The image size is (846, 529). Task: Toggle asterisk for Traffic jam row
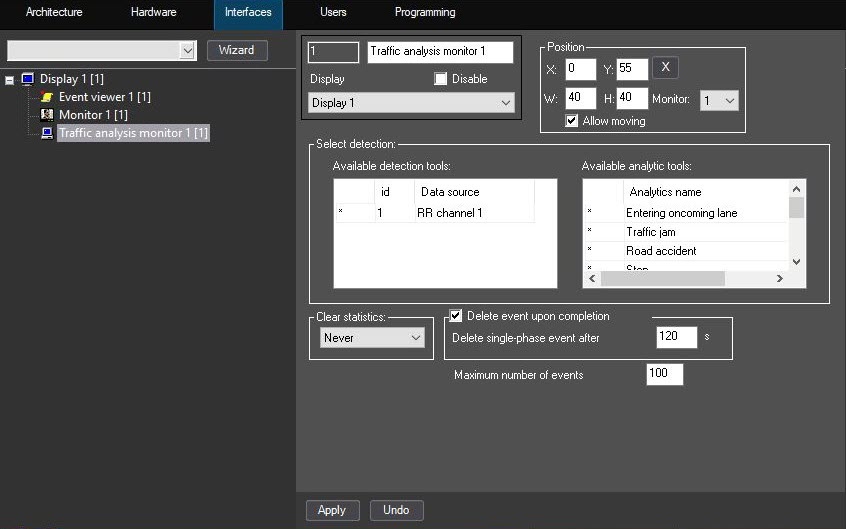point(603,232)
